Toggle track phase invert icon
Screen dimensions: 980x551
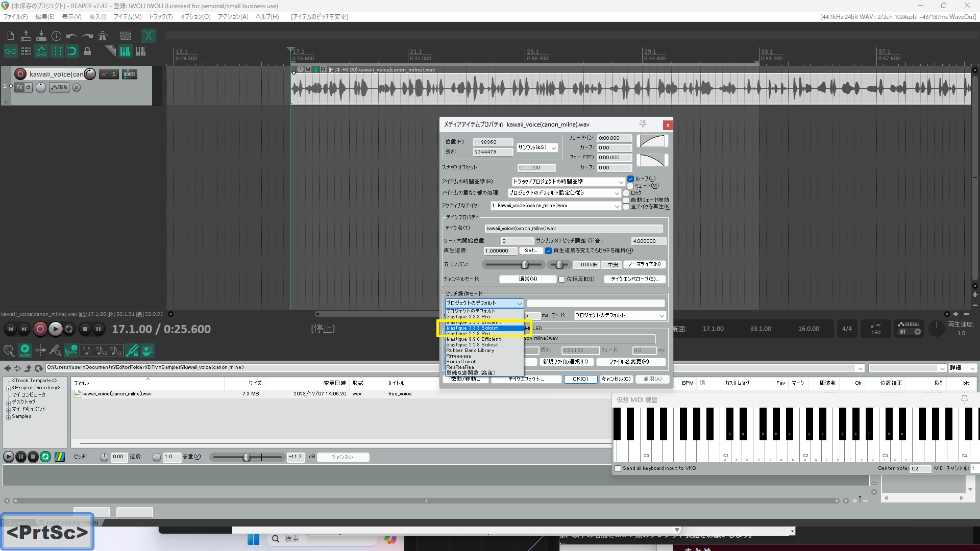tap(77, 87)
